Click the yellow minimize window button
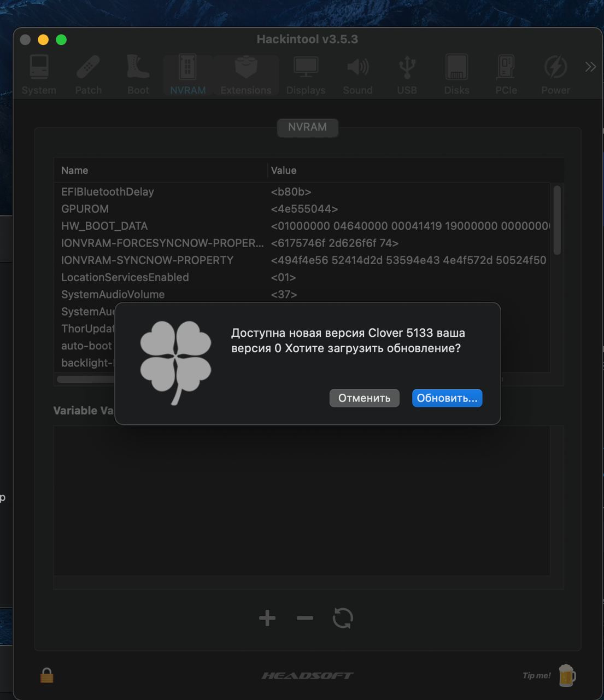 [x=43, y=39]
